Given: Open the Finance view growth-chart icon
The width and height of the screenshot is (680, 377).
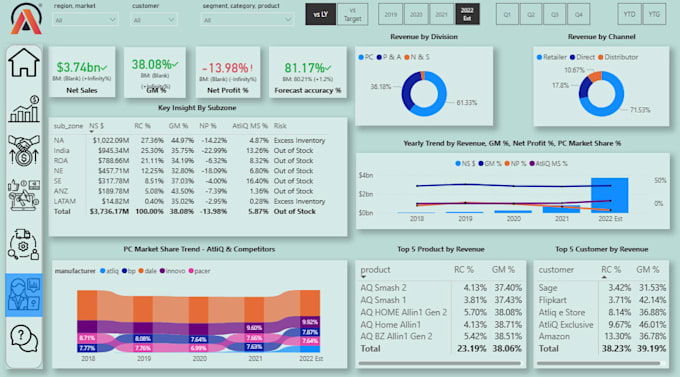Looking at the screenshot, I should 24,109.
